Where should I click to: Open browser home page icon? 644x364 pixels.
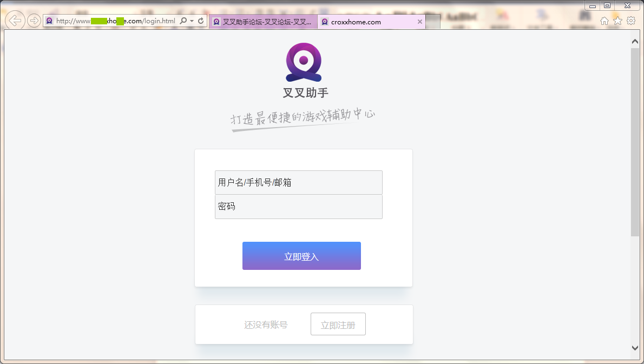(604, 21)
